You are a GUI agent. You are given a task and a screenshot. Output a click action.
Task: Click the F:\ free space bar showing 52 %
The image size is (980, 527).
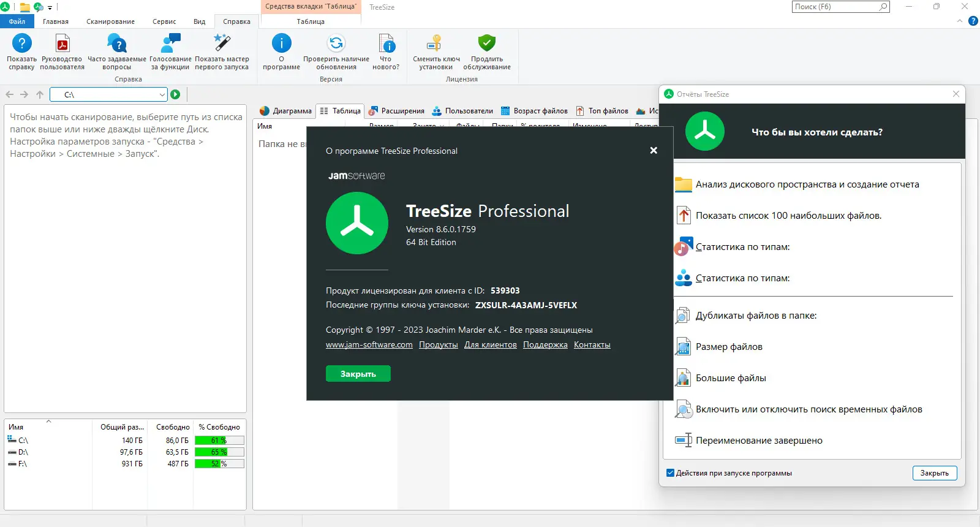(x=219, y=464)
